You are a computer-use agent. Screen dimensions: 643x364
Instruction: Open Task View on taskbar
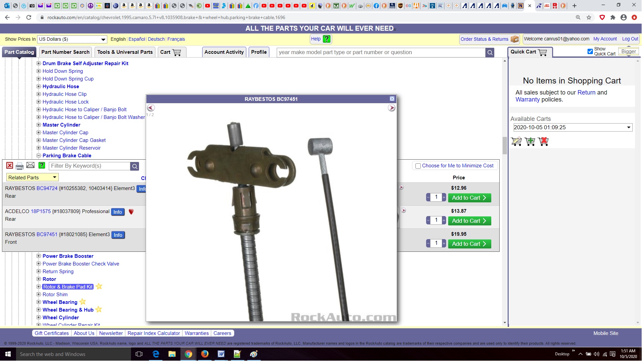click(139, 355)
